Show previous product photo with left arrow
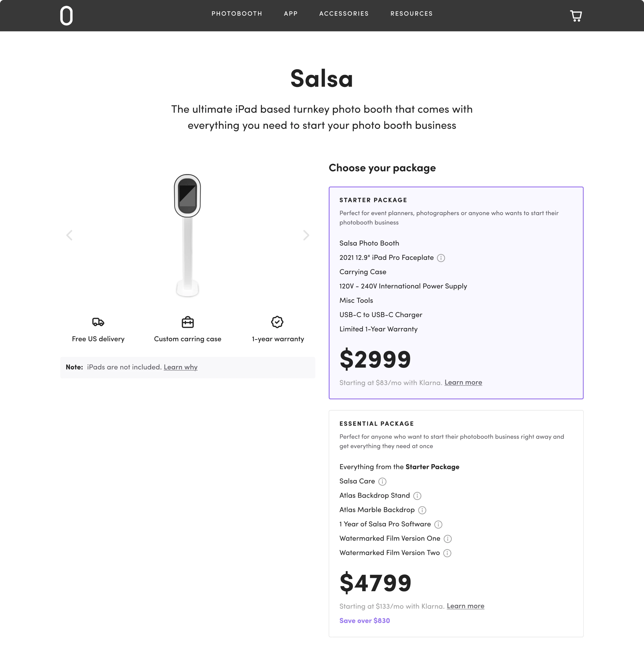 pyautogui.click(x=69, y=235)
